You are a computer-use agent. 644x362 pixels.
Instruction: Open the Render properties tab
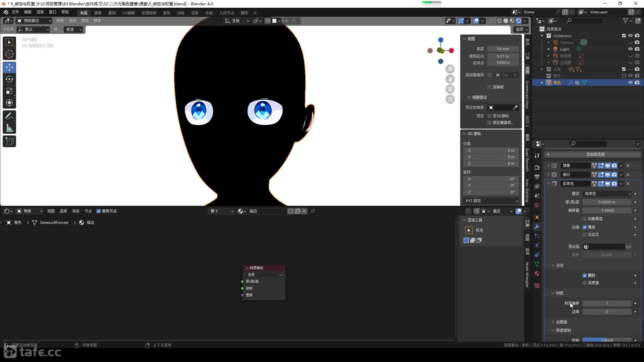tap(537, 167)
